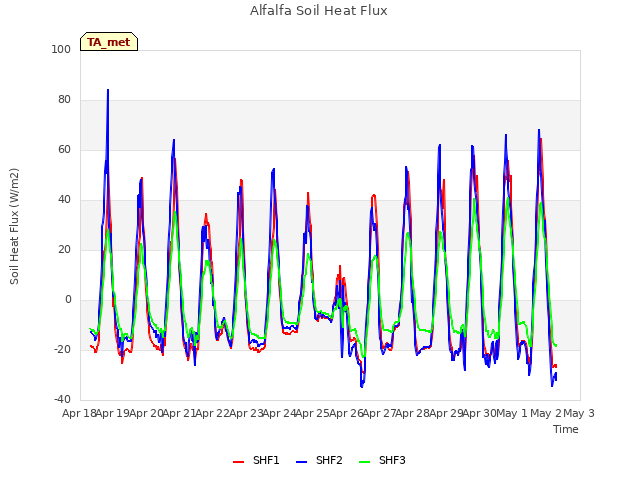Click the tallest blue SHF2 peak near Apr 19

(108, 90)
